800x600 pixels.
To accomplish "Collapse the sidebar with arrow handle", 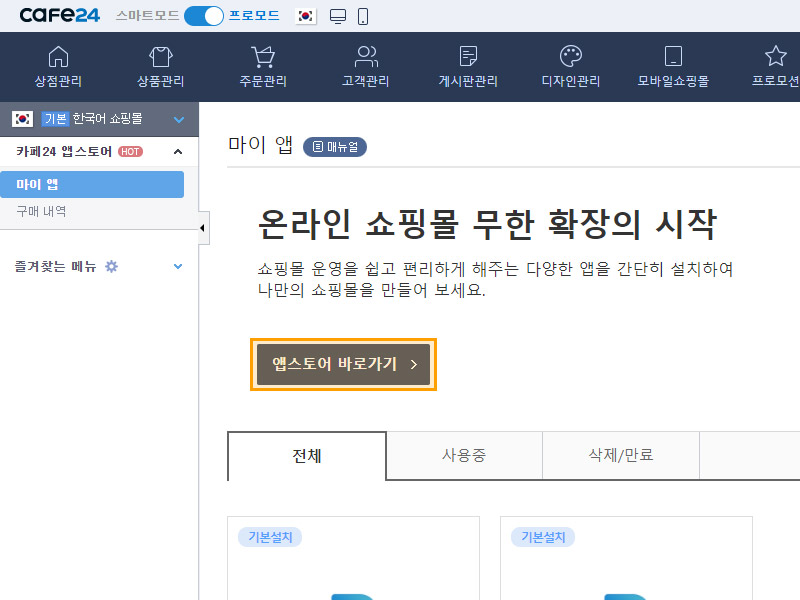I will pyautogui.click(x=203, y=228).
